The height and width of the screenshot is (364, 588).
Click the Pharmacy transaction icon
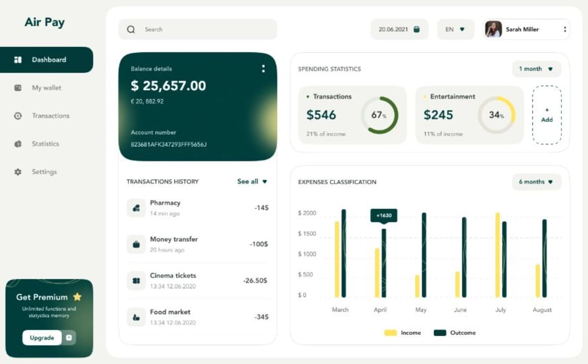tap(136, 208)
